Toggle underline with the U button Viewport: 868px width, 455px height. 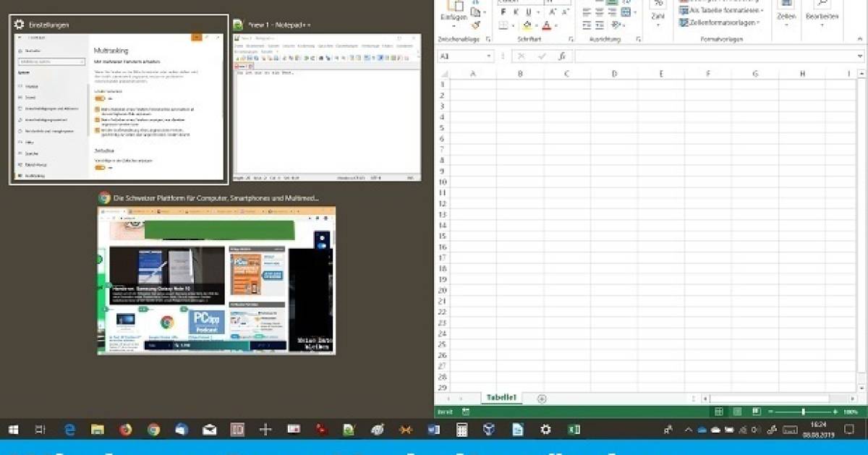(529, 12)
